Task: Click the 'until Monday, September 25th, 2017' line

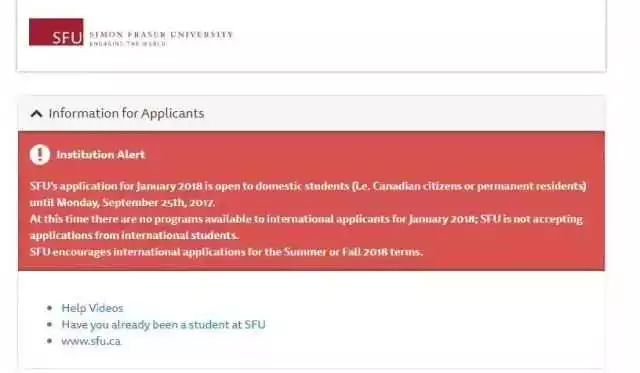Action: (x=122, y=203)
